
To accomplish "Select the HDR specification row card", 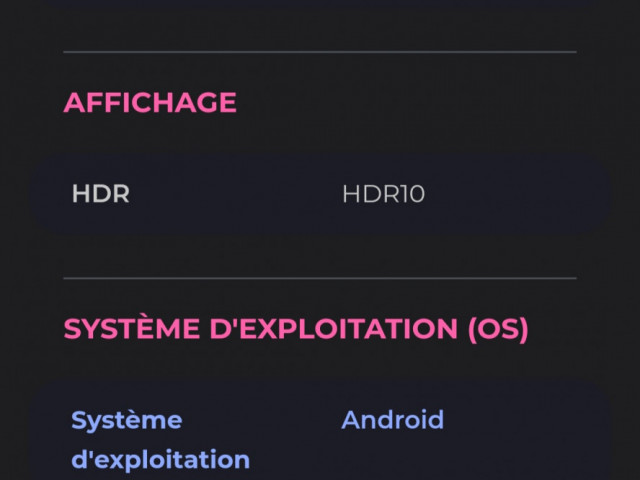I will click(x=320, y=194).
